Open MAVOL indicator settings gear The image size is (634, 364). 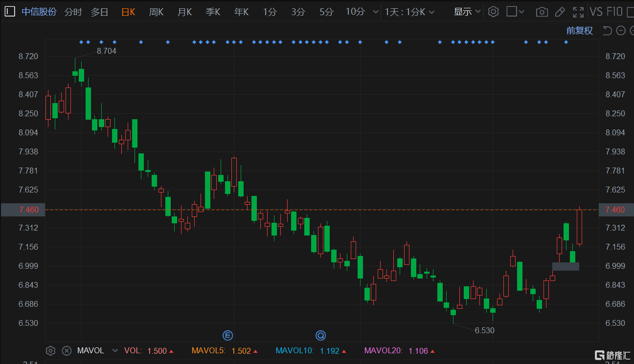coord(50,351)
